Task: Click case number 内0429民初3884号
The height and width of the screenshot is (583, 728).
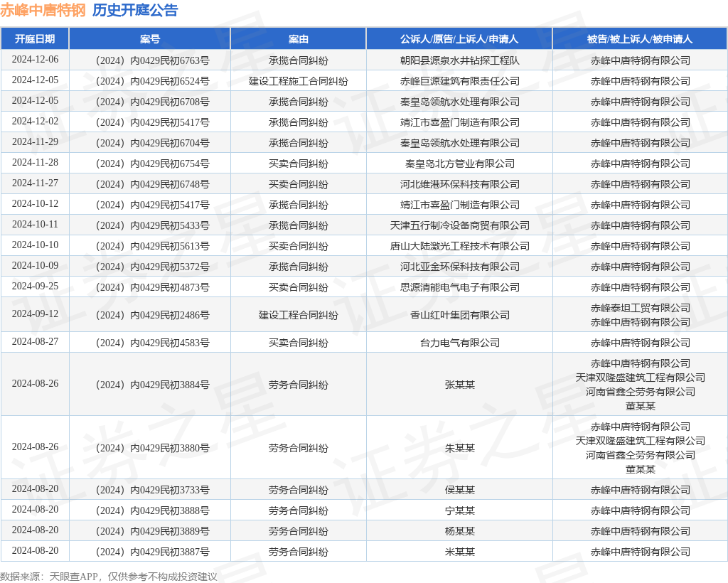Action: [153, 385]
